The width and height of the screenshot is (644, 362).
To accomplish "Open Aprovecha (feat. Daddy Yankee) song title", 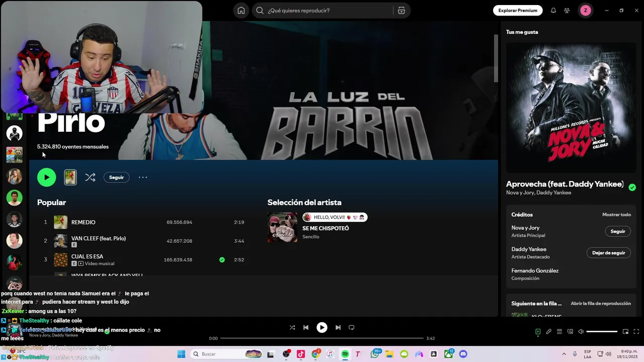I will pyautogui.click(x=565, y=184).
